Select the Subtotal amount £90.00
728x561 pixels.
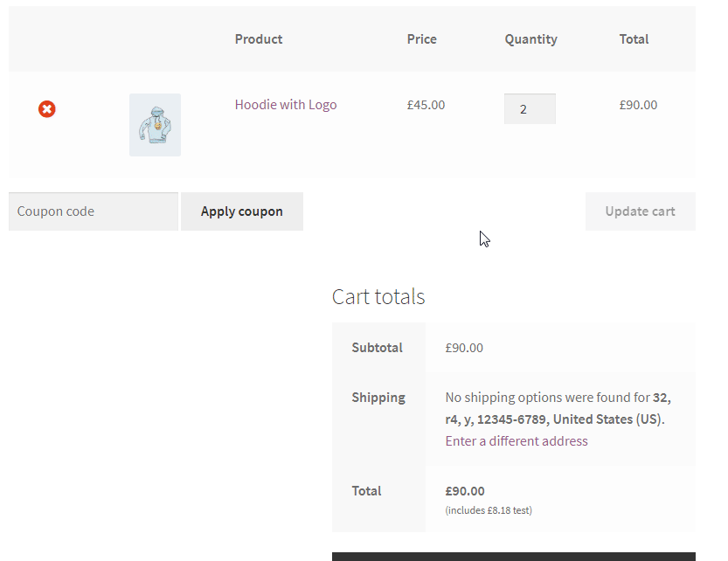[464, 347]
